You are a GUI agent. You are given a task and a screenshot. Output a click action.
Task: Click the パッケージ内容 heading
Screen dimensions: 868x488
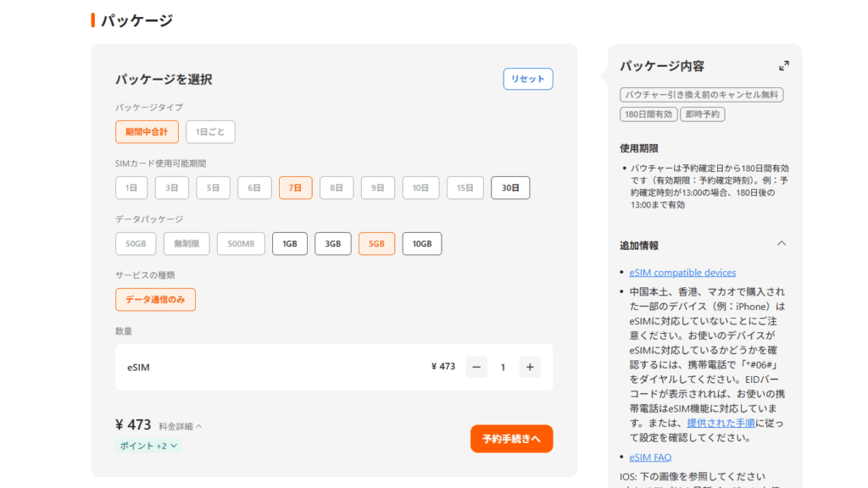click(x=661, y=66)
